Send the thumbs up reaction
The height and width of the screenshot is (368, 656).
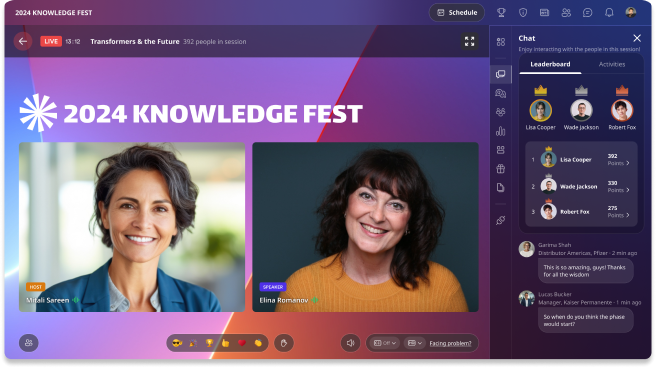[x=226, y=343]
